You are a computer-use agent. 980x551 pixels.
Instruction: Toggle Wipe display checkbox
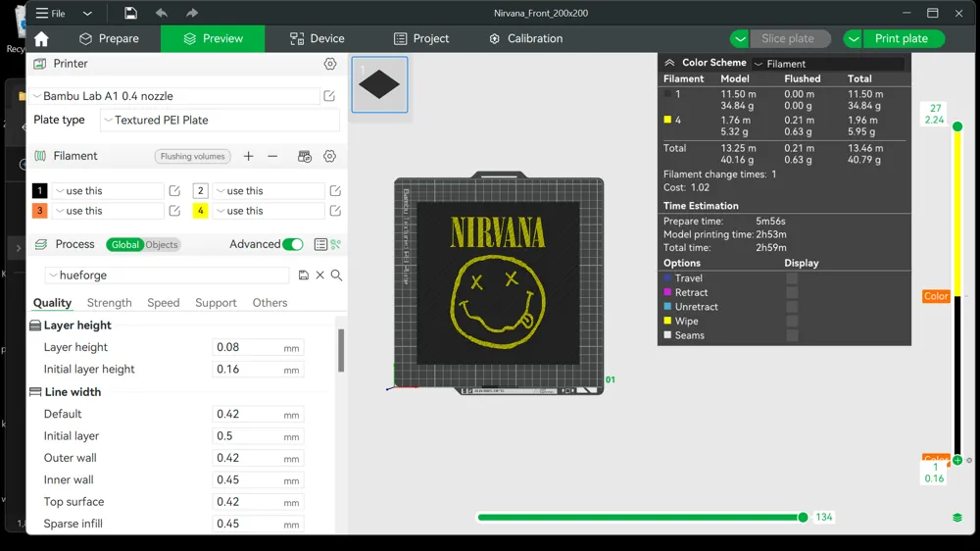(792, 321)
